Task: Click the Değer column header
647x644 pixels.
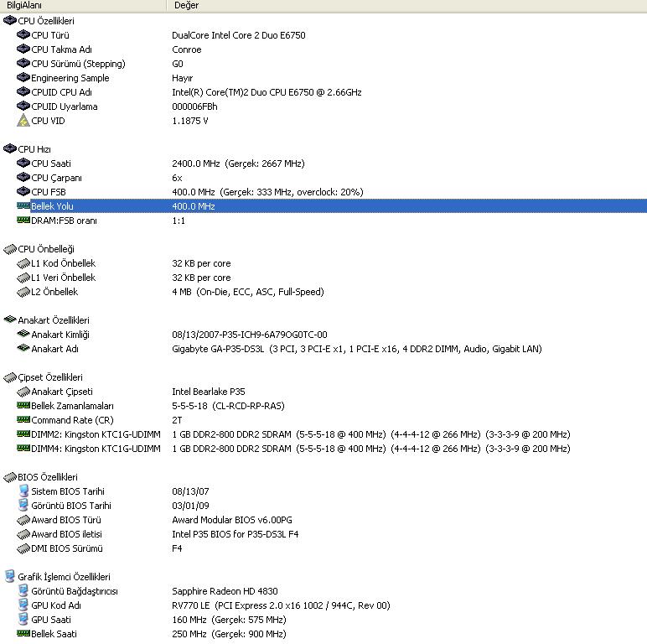Action: pyautogui.click(x=406, y=5)
